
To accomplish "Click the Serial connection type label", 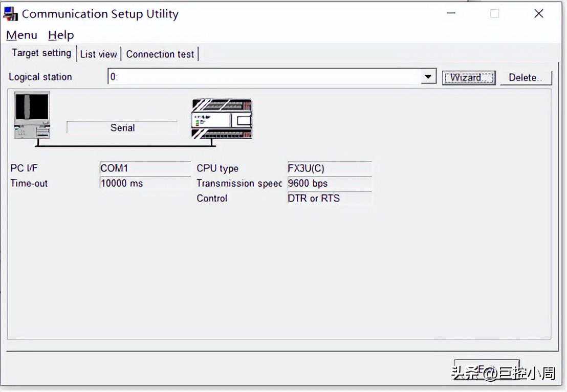I will click(x=122, y=128).
